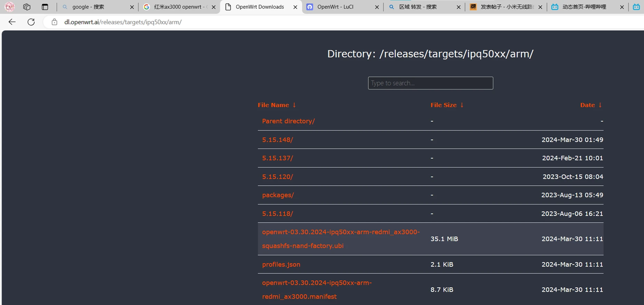Select the OpenWrt Downloads tab
644x305 pixels.
point(261,7)
